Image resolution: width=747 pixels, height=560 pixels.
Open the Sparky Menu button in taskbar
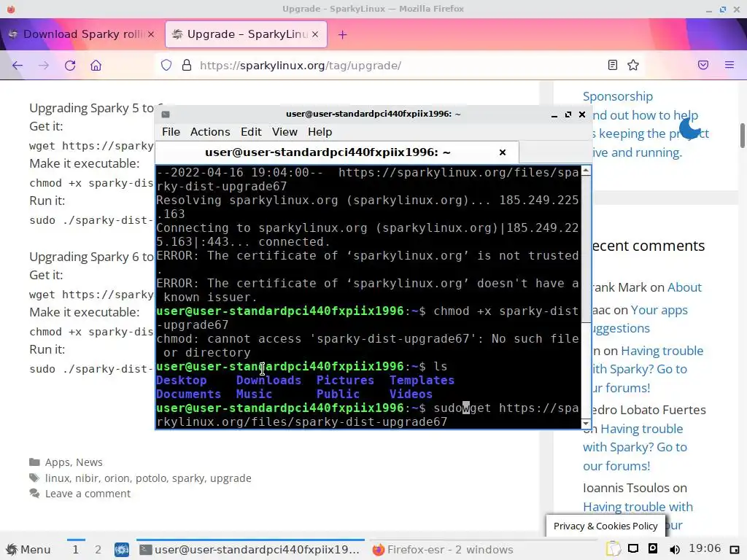pos(28,550)
